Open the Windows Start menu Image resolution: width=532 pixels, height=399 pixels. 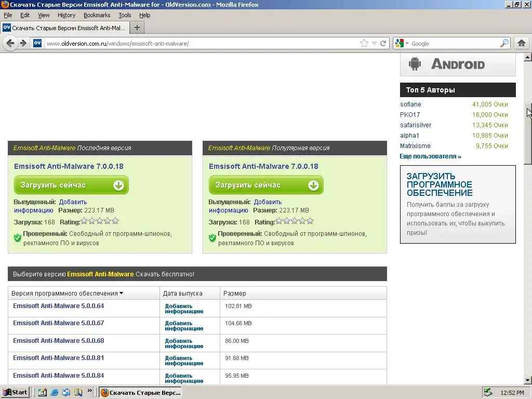(15, 393)
